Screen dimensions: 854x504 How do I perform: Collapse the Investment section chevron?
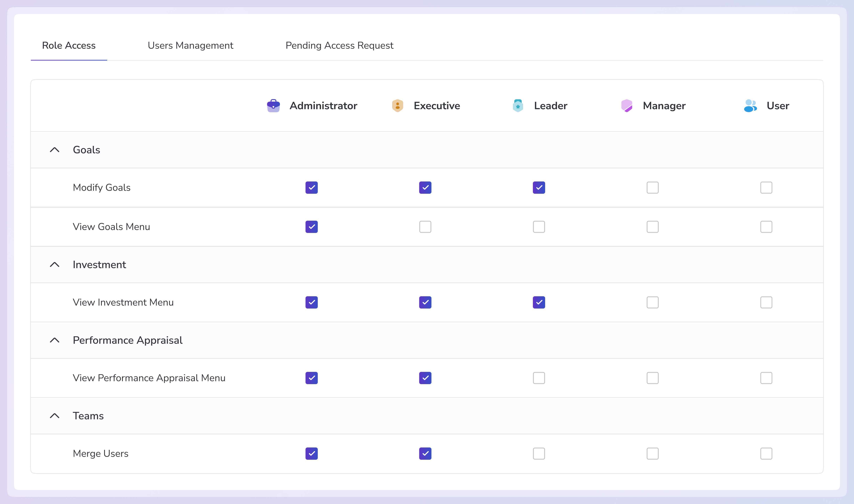coord(55,265)
